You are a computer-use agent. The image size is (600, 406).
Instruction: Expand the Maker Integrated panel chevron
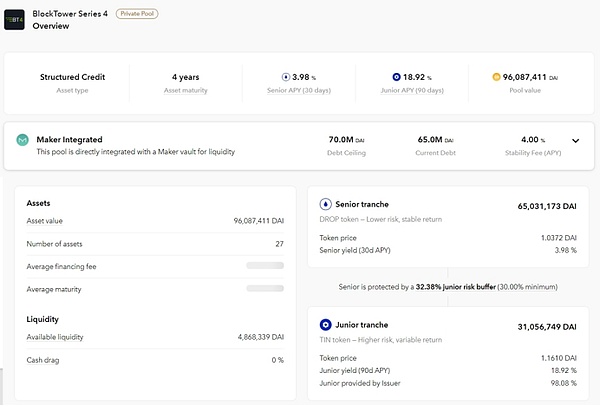pos(575,141)
